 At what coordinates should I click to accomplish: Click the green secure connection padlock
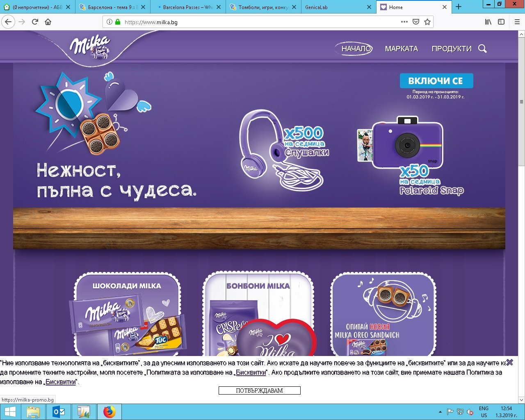pos(118,22)
